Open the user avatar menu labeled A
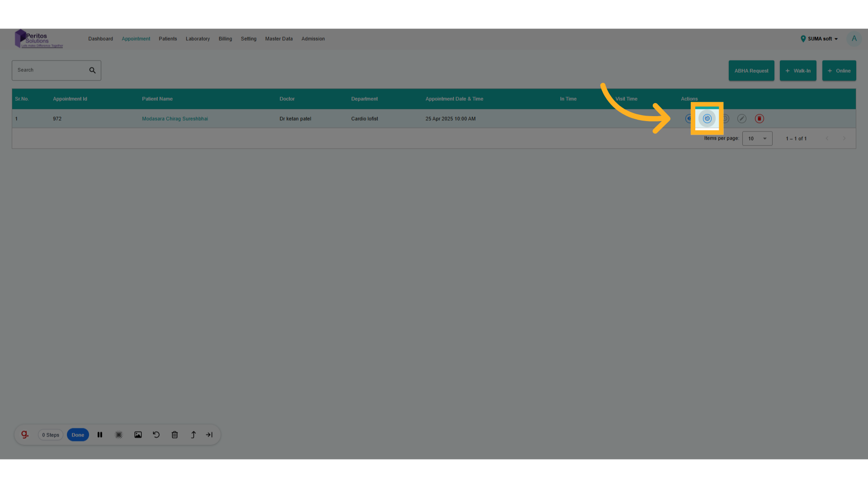868x488 pixels. 854,39
